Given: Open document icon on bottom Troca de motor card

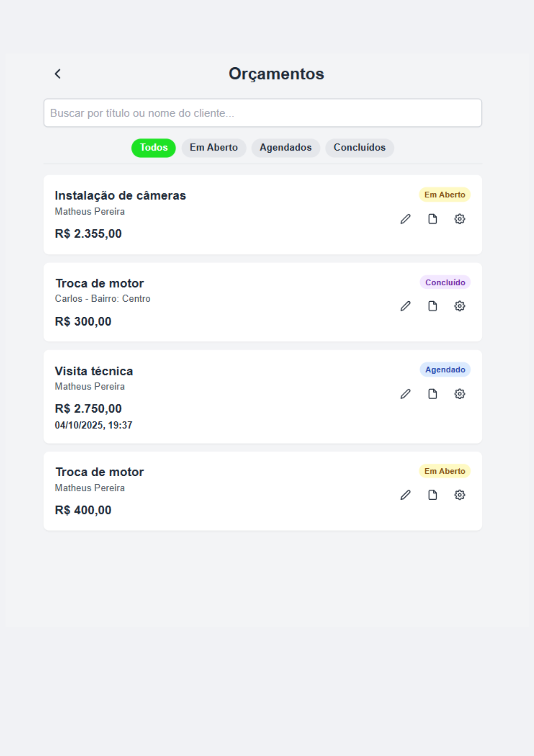Looking at the screenshot, I should click(432, 495).
